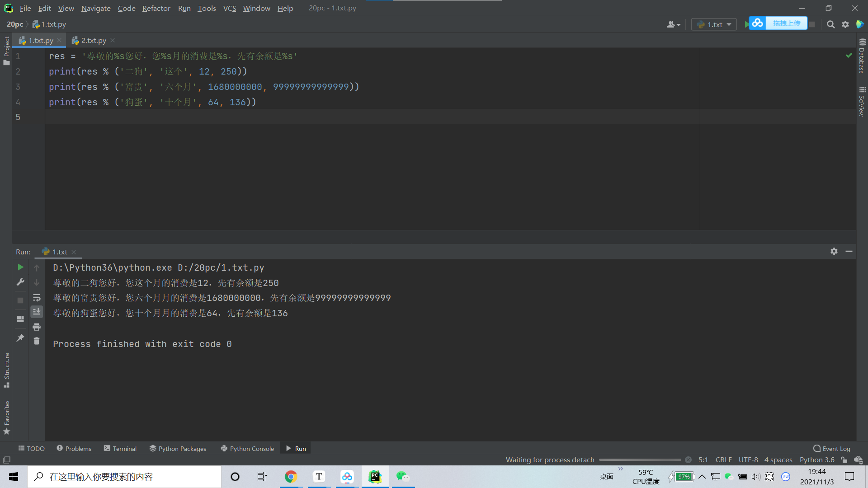Image resolution: width=868 pixels, height=488 pixels.
Task: Rerun the 1.txt script in the Run panel
Action: pos(20,267)
